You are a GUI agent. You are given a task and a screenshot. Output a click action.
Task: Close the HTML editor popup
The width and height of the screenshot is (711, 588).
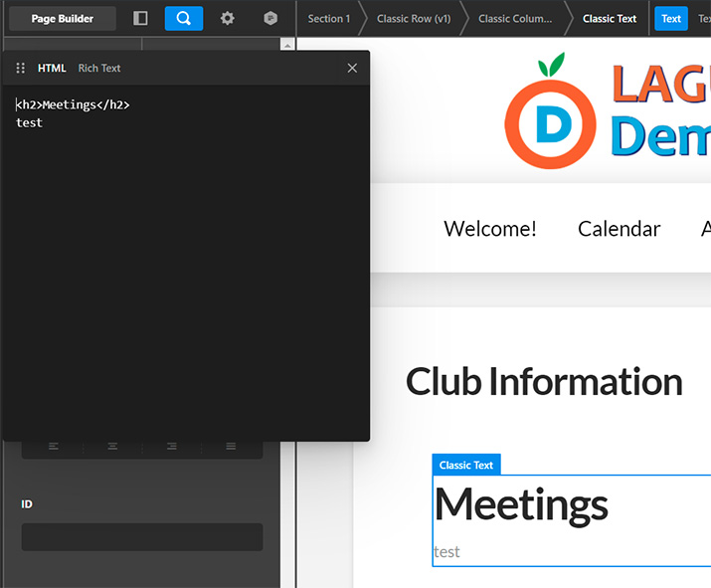(352, 68)
